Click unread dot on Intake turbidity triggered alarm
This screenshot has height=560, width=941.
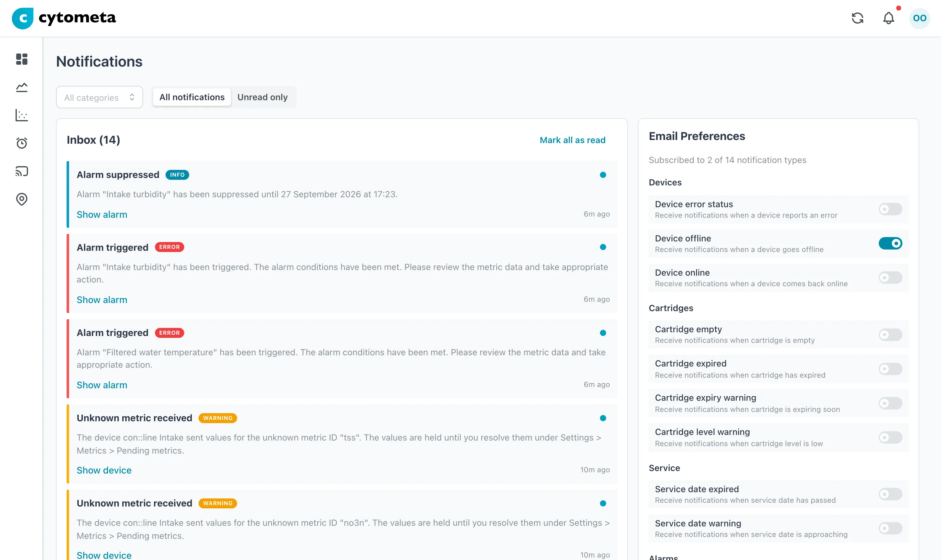(x=603, y=247)
